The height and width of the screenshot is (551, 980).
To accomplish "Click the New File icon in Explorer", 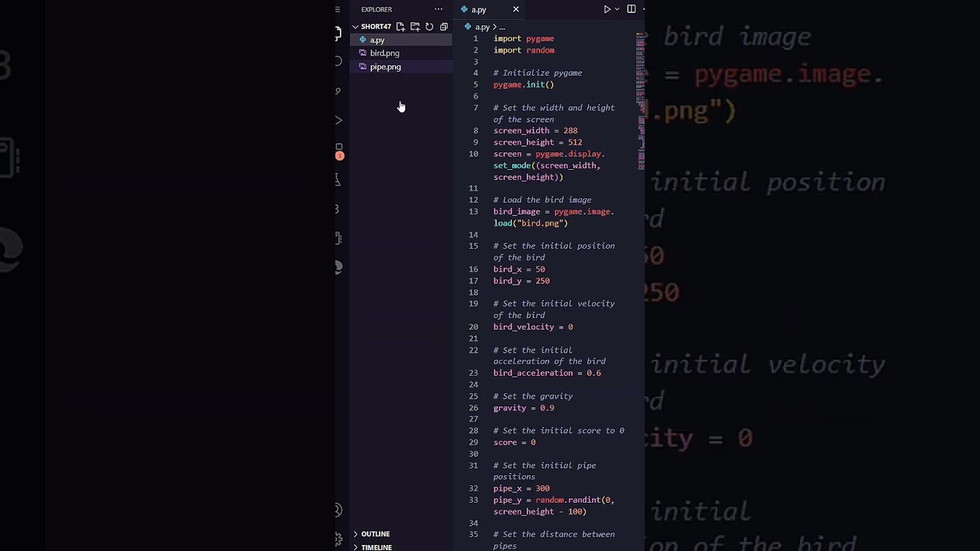I will pyautogui.click(x=400, y=27).
